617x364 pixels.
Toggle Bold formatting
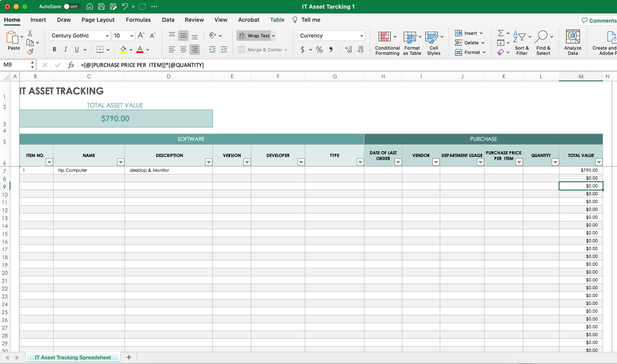coord(54,50)
